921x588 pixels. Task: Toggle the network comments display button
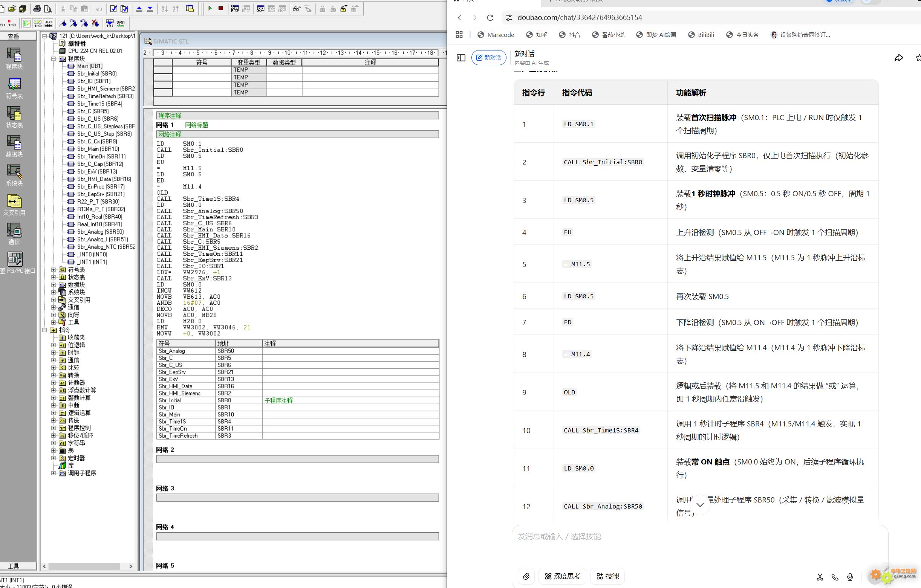(37, 23)
